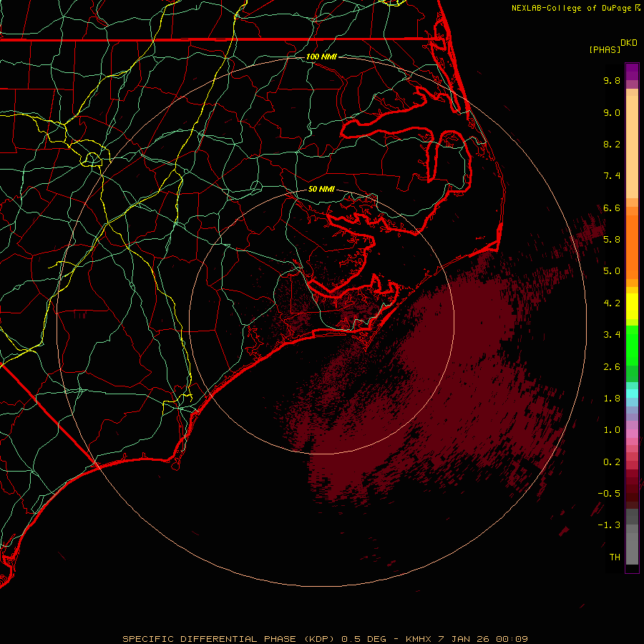The image size is (644, 644).
Task: Select the 3.4 legend value
Action: (612, 335)
